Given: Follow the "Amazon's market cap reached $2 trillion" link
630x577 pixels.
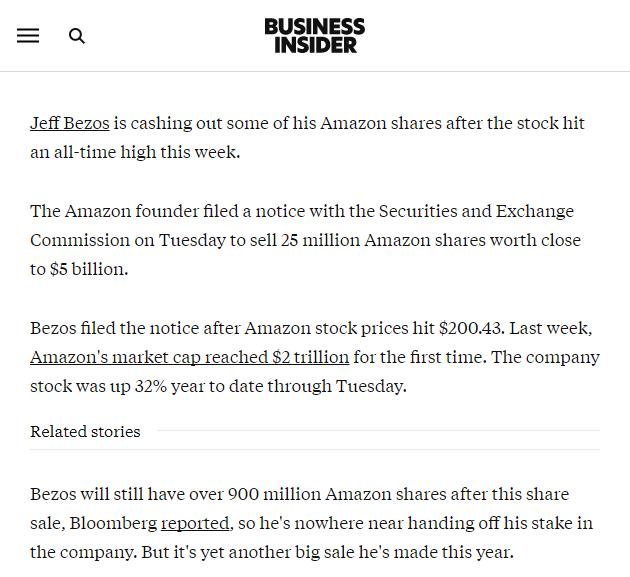Looking at the screenshot, I should 190,357.
